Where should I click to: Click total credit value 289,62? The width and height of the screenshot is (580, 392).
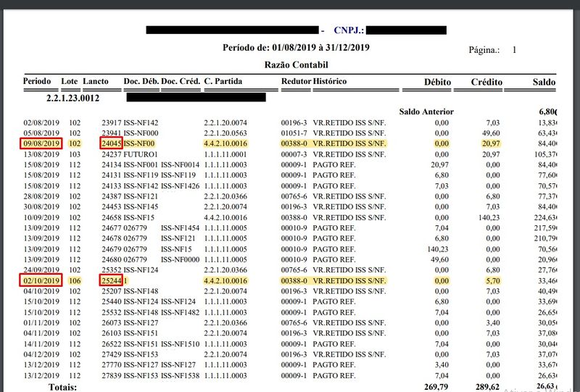pyautogui.click(x=487, y=387)
